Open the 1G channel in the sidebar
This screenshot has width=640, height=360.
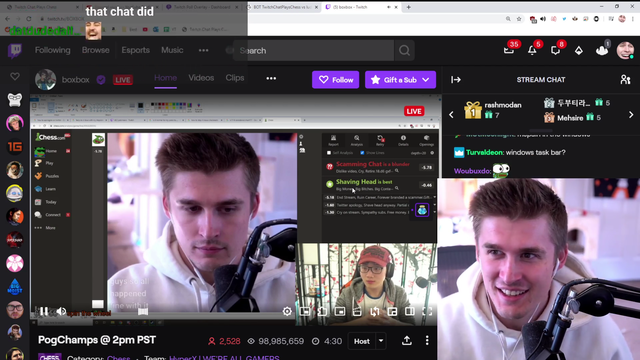pos(15,147)
